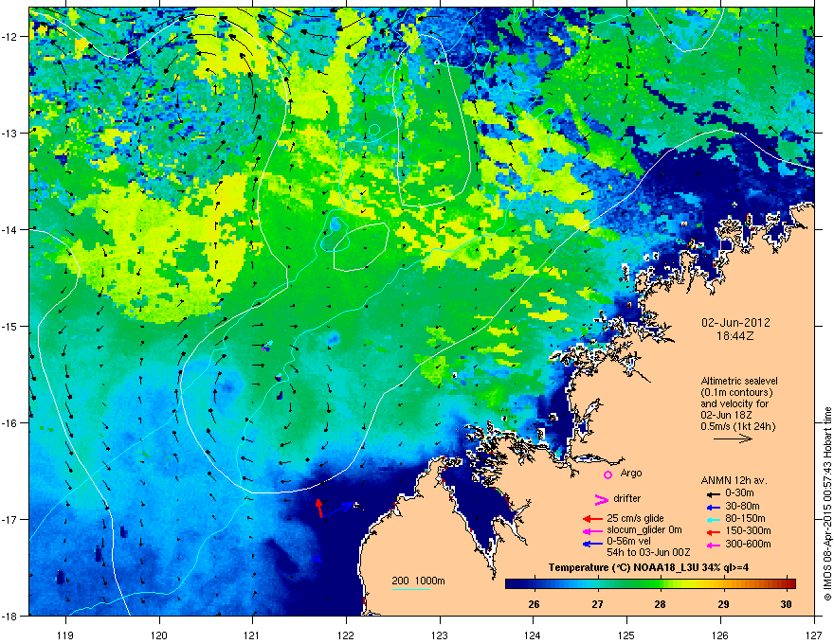Screen dimensions: 834x644
Task: Click the longitude axis label 121
Action: click(x=252, y=635)
